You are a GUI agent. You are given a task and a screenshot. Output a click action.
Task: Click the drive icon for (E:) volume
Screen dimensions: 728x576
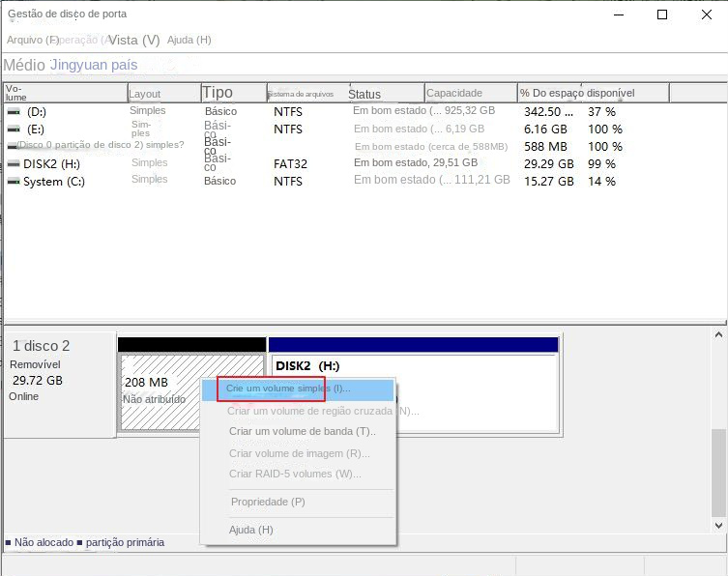[x=14, y=130]
